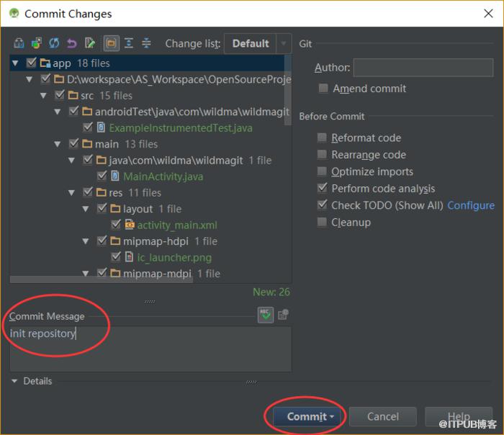Open the commit message history icon
504x435 pixels.
pyautogui.click(x=283, y=315)
